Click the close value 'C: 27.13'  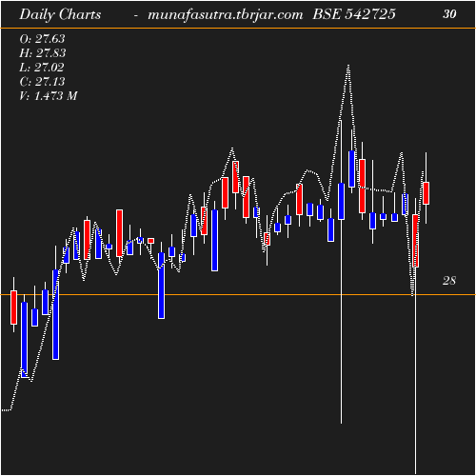click(x=42, y=82)
